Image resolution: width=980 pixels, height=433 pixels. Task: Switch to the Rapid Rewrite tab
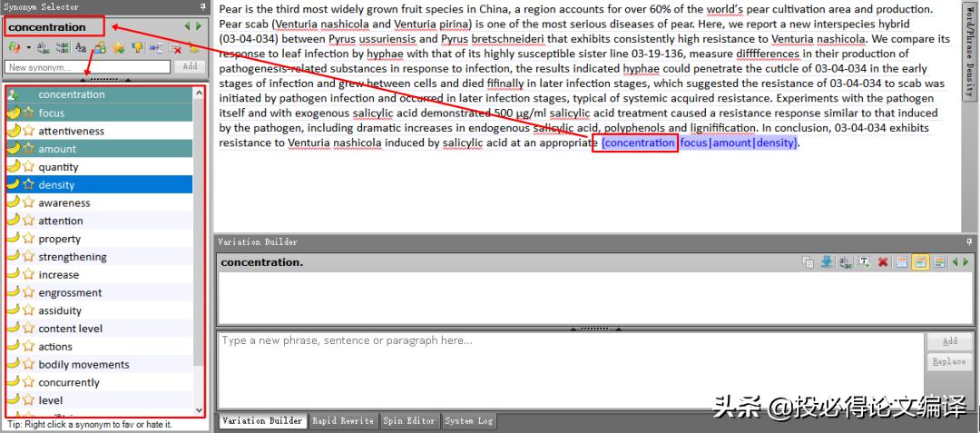(x=342, y=420)
